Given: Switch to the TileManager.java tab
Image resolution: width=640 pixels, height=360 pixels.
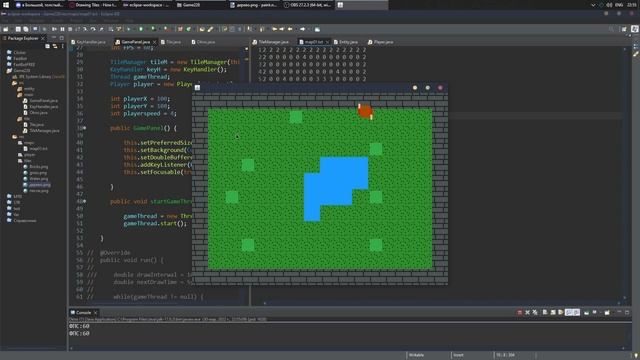Looking at the screenshot, I should pos(271,42).
